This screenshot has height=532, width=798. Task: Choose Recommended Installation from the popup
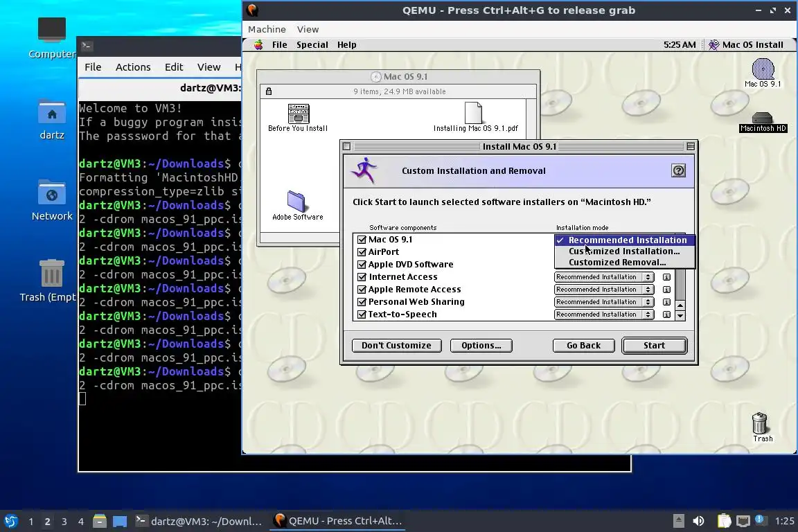(x=624, y=240)
